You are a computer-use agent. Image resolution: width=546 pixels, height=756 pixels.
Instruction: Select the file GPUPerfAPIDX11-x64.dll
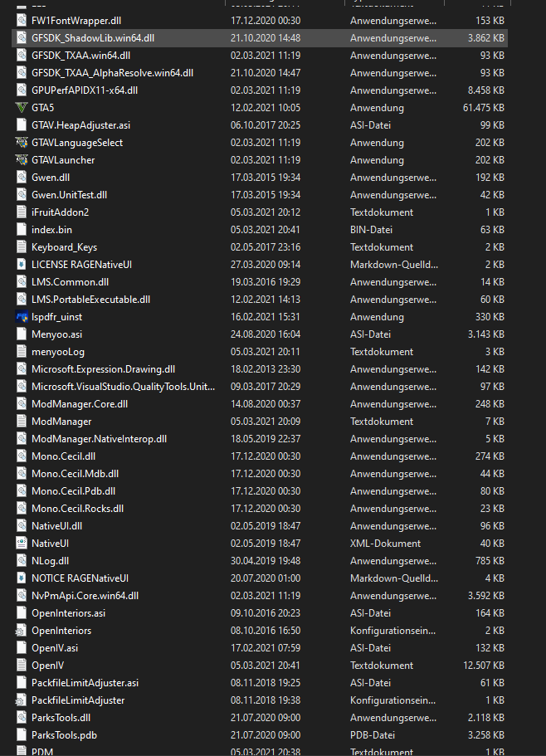point(85,90)
